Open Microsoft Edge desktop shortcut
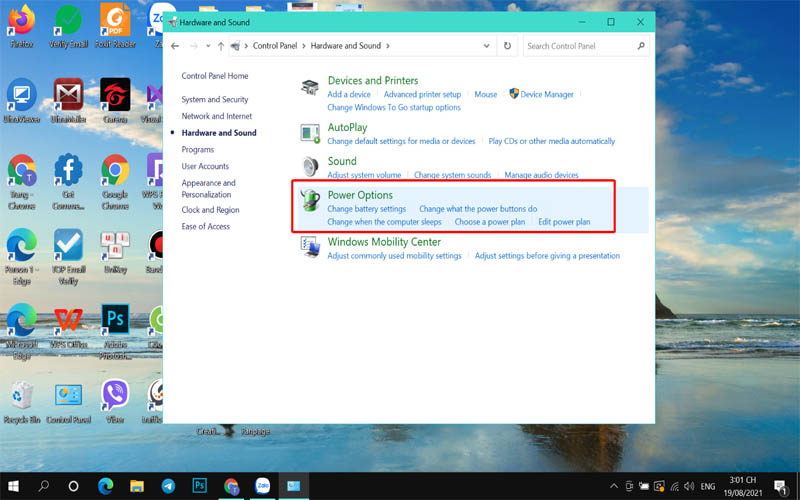800x500 pixels. coord(21,332)
